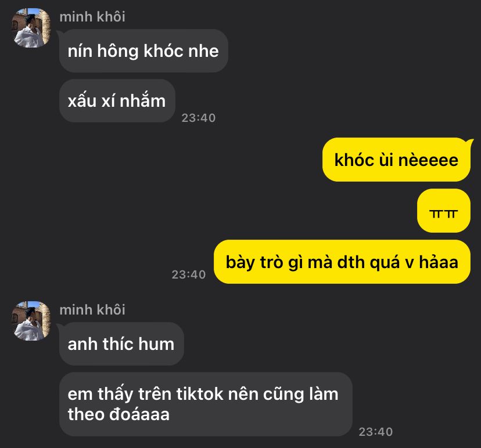
Task: Click the word 'nhắm' in the second bubble
Action: coord(143,101)
